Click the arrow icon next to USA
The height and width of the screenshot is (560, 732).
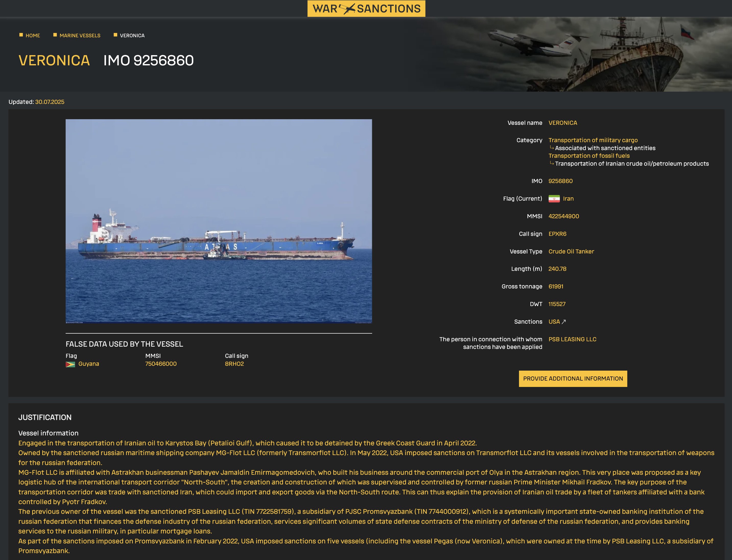click(x=564, y=322)
